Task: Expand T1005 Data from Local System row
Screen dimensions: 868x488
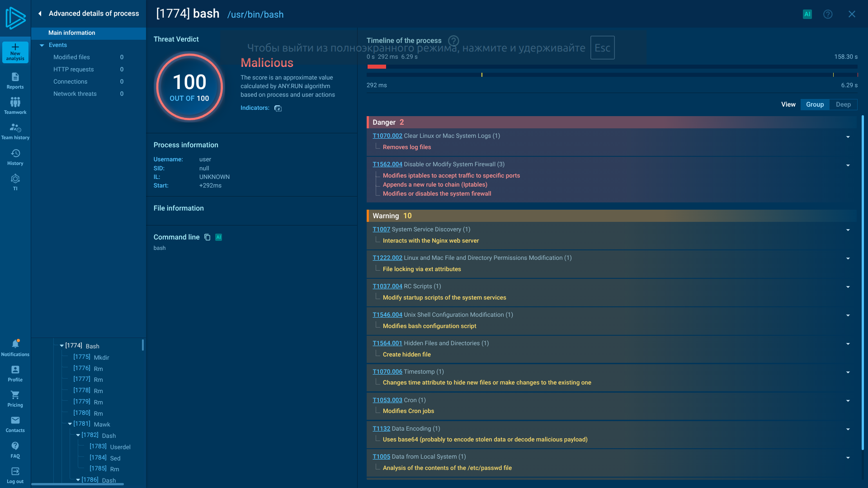Action: [x=848, y=458]
